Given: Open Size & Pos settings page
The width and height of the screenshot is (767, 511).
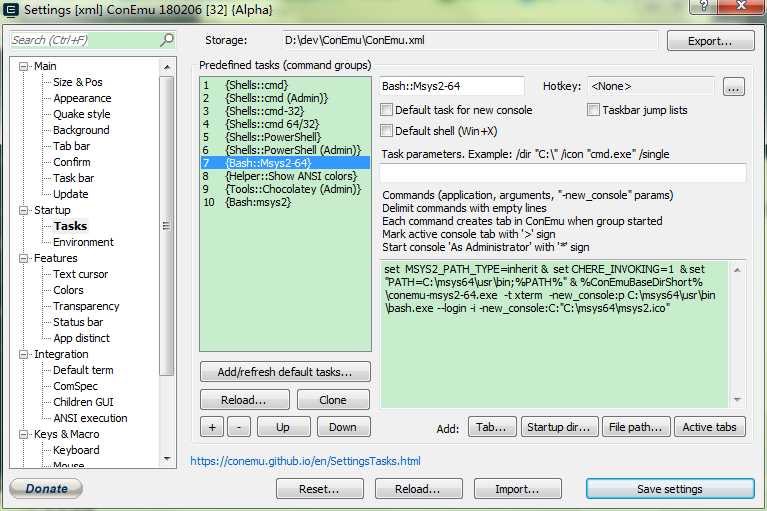Looking at the screenshot, I should (78, 82).
